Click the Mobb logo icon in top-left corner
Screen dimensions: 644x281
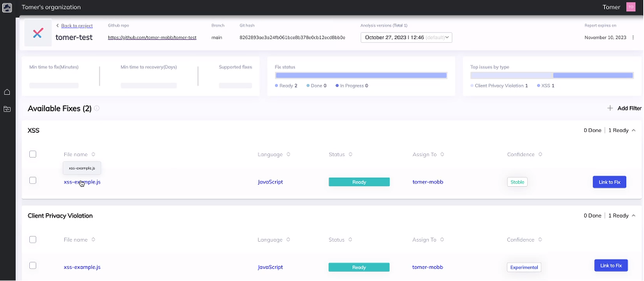pos(7,7)
